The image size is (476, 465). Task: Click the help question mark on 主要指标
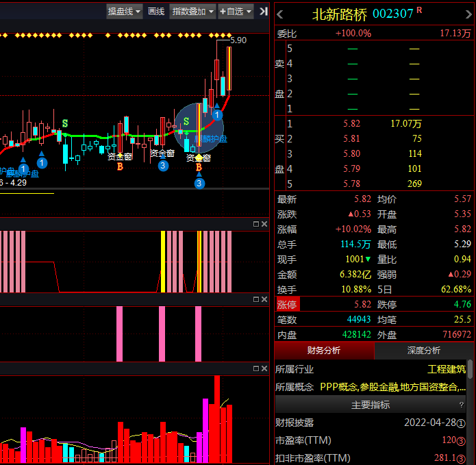tap(462, 405)
